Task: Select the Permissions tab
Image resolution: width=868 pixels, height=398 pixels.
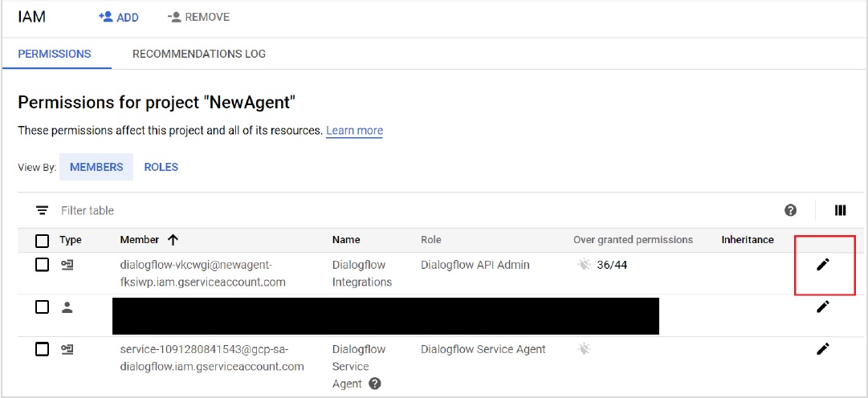Action: [55, 54]
